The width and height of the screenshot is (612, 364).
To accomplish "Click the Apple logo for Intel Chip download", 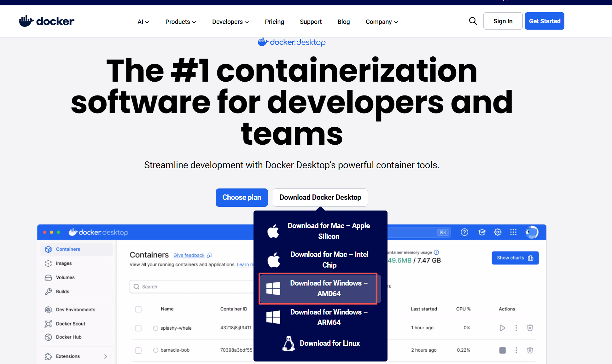I will (274, 260).
